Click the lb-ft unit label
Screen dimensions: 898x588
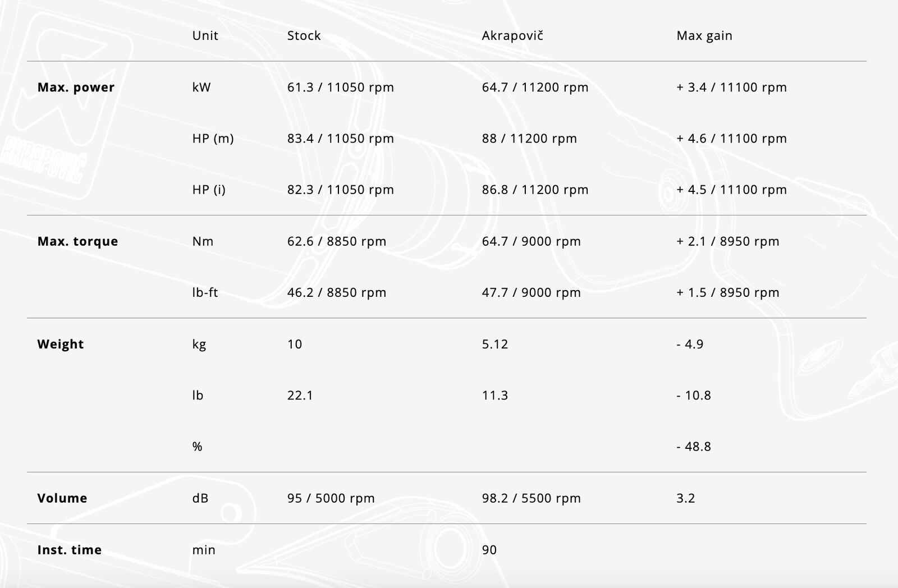[205, 292]
